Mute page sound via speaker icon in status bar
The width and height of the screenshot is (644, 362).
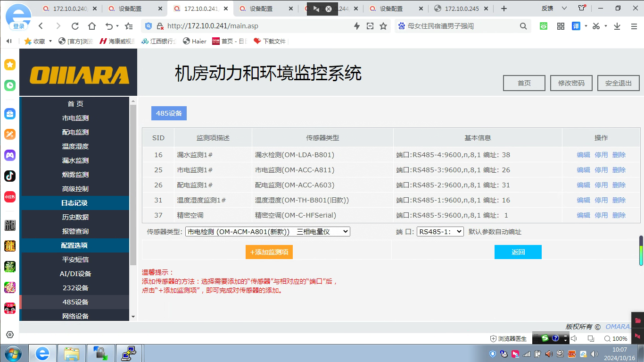574,338
